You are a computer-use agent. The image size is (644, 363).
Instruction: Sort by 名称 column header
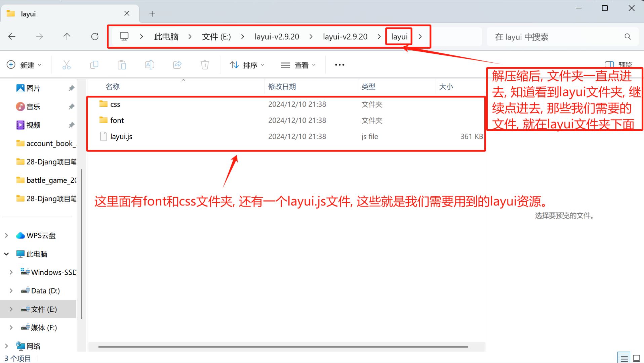click(113, 87)
